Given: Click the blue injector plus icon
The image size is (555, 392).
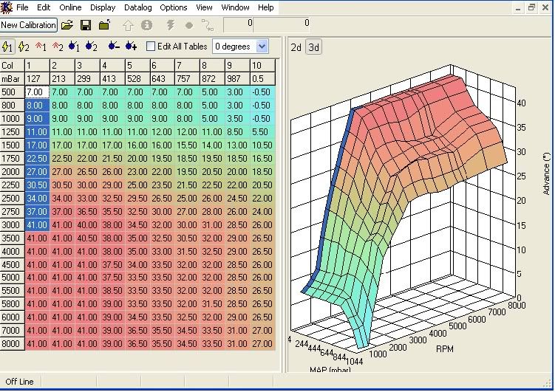Looking at the screenshot, I should pos(131,46).
